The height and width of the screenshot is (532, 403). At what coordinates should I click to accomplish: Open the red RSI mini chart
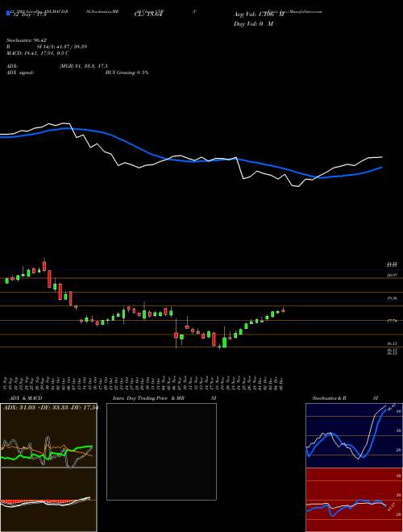coord(354,500)
